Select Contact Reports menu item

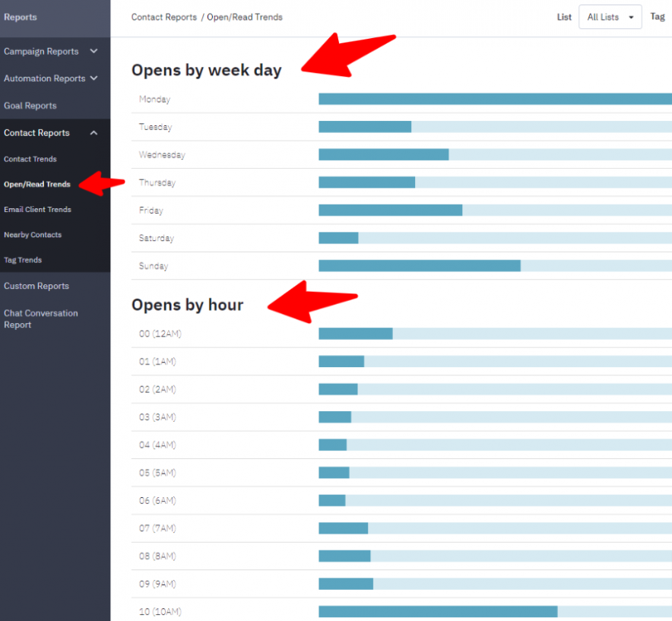coord(36,133)
